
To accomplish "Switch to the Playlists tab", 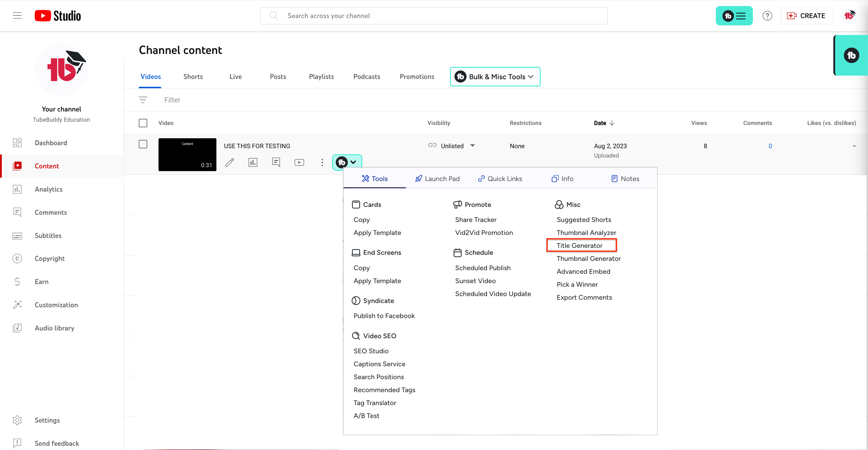I will coord(321,77).
